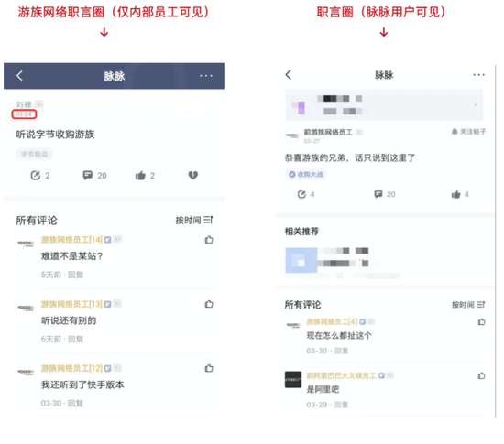Open the three-dots menu in blue header
Screen dimensions: 504x444
tap(206, 76)
